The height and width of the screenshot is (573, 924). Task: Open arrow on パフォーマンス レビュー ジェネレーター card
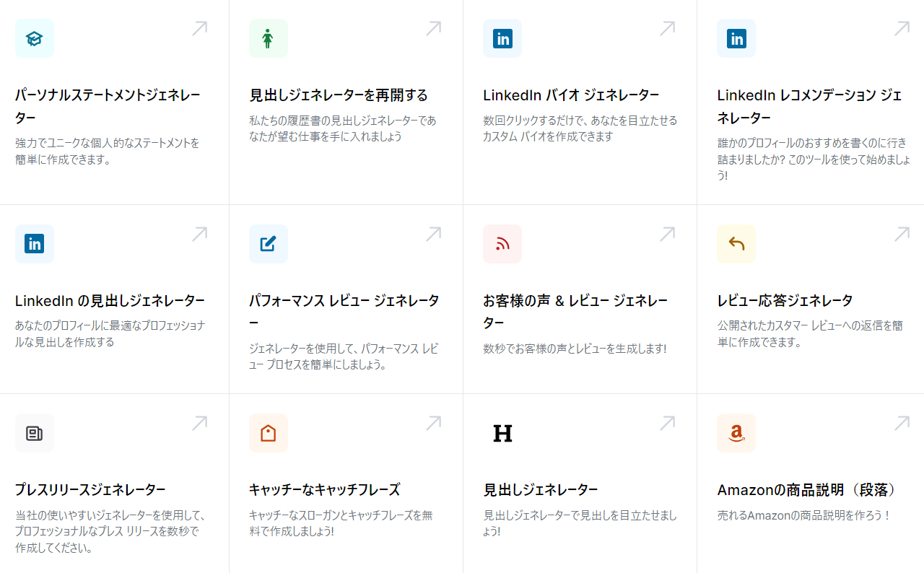433,234
